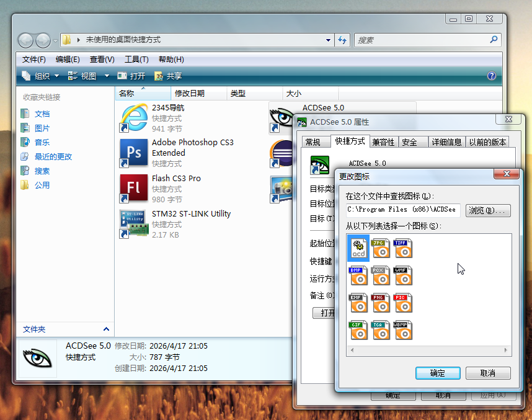Select the acd document icon
The width and height of the screenshot is (532, 420).
(x=358, y=248)
